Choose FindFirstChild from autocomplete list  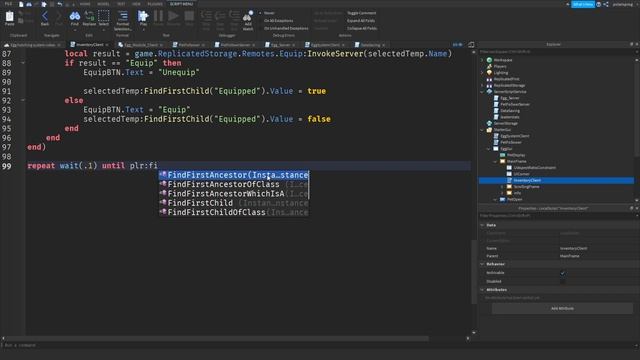[x=234, y=203]
